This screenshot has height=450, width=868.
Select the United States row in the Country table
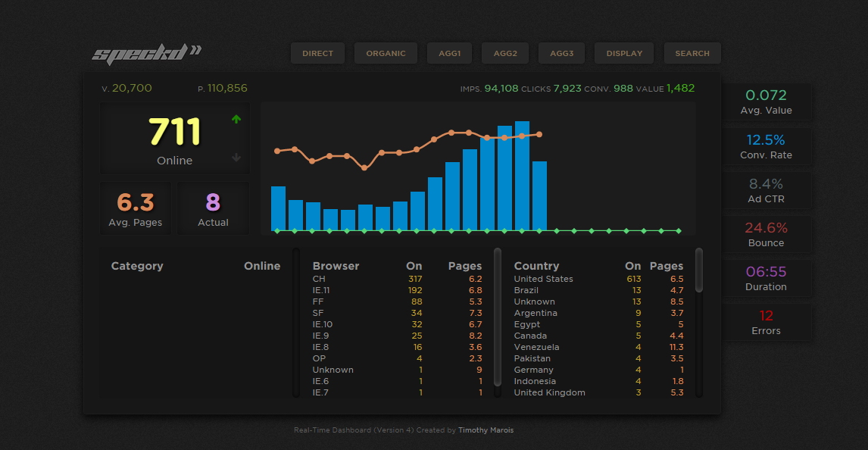point(543,279)
